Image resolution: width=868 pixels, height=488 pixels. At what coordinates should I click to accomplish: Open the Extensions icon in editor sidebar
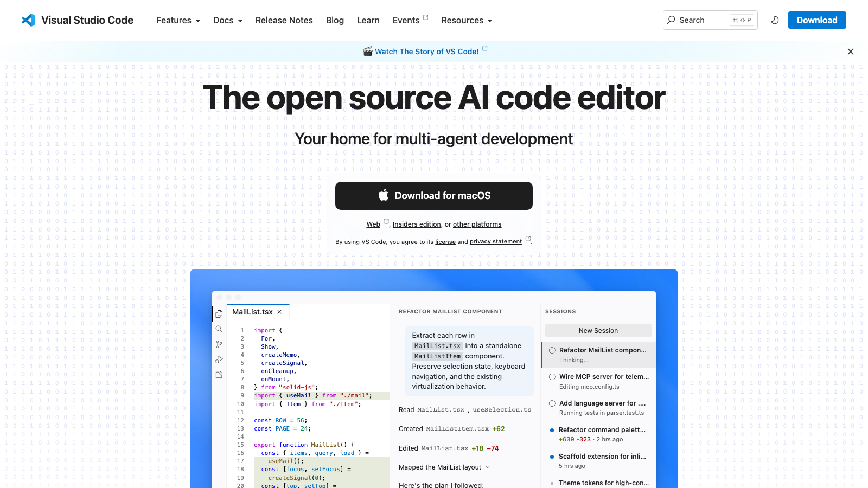219,375
